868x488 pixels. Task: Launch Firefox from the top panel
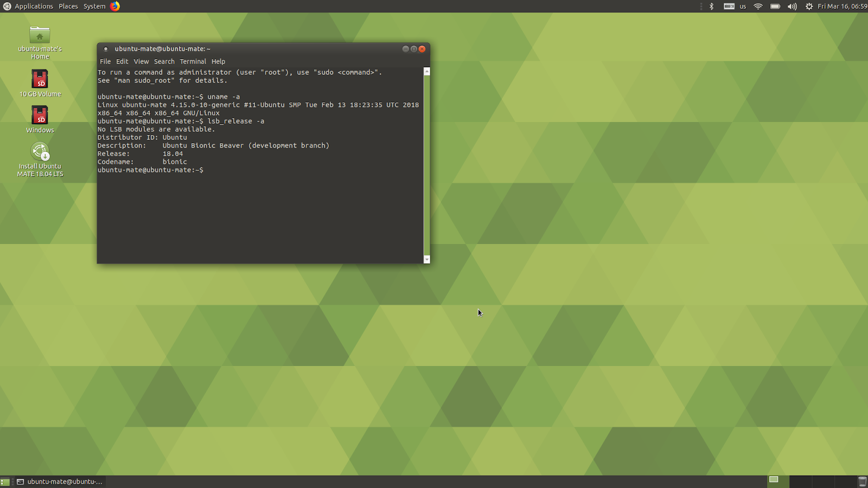click(x=114, y=6)
